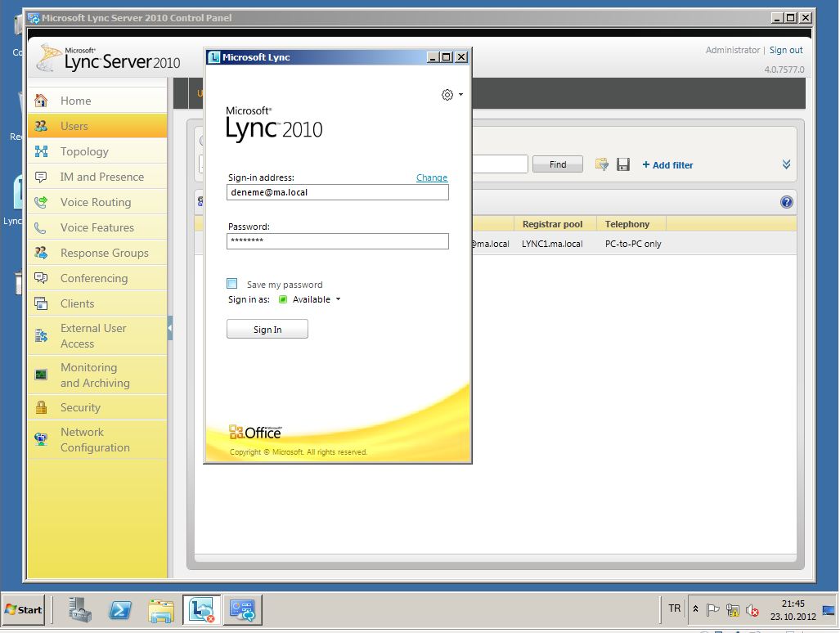Focus the Password field

[338, 241]
